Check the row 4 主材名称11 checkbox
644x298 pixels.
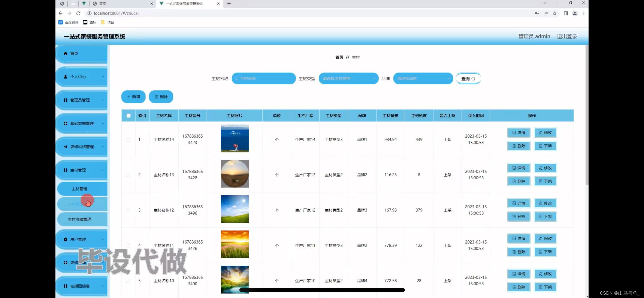(128, 246)
